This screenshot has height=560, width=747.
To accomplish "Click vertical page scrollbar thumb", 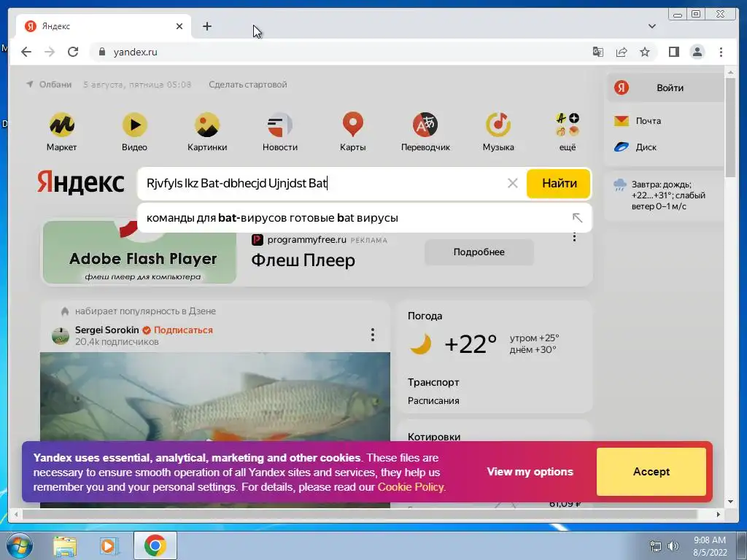I will click(x=729, y=127).
